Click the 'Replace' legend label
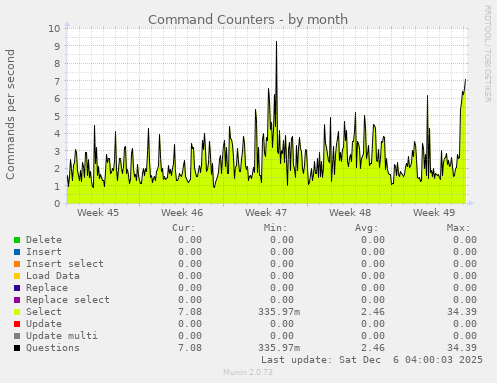The width and height of the screenshot is (497, 383). [47, 288]
